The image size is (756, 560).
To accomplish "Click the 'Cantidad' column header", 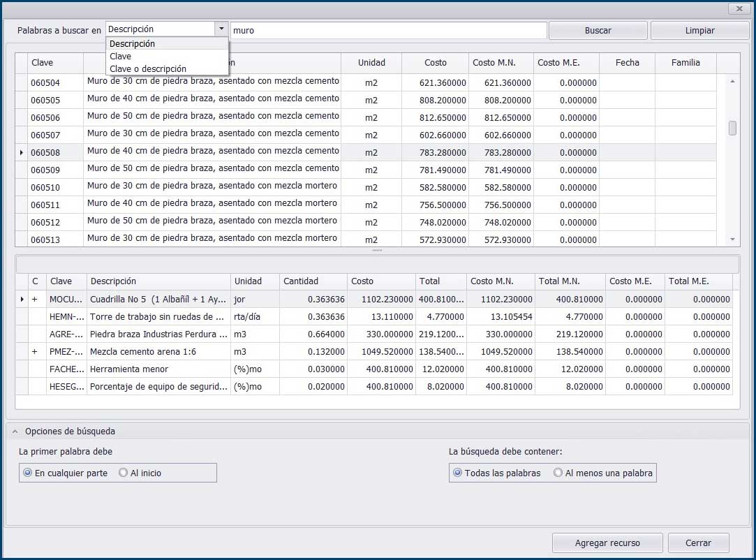I will tap(313, 281).
